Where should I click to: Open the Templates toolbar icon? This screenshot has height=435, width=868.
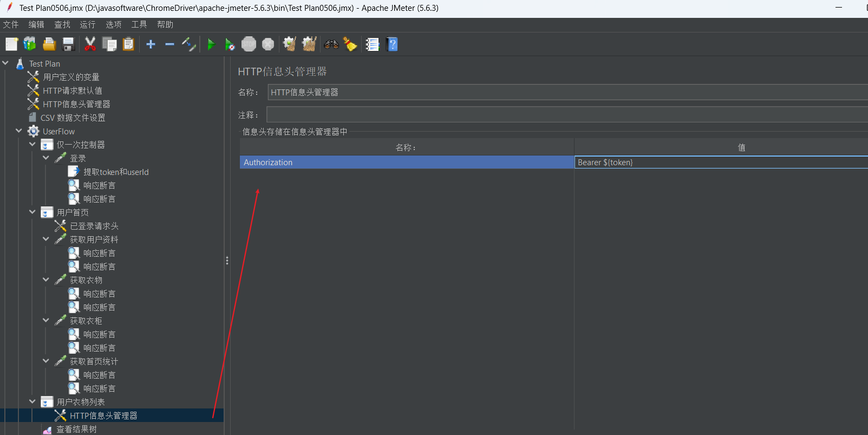[x=30, y=44]
